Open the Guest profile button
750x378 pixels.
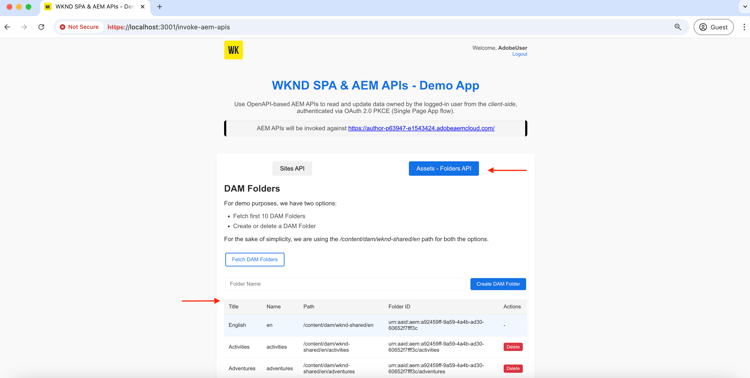click(x=713, y=27)
